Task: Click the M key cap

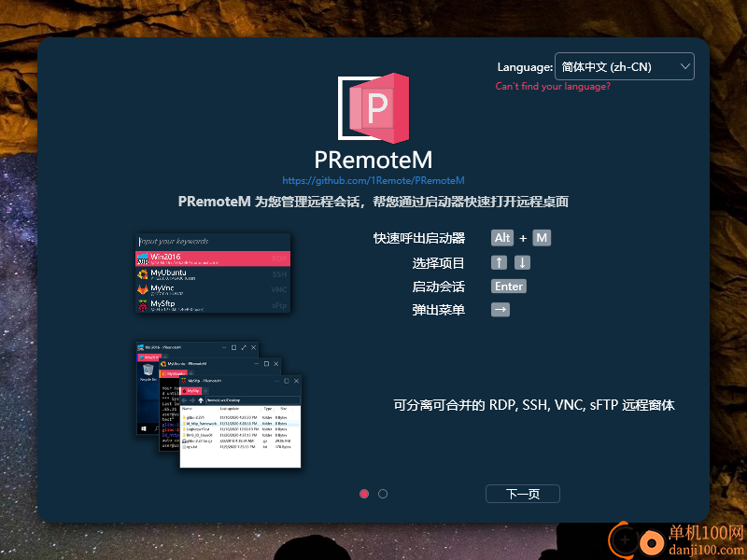Action: pos(542,238)
